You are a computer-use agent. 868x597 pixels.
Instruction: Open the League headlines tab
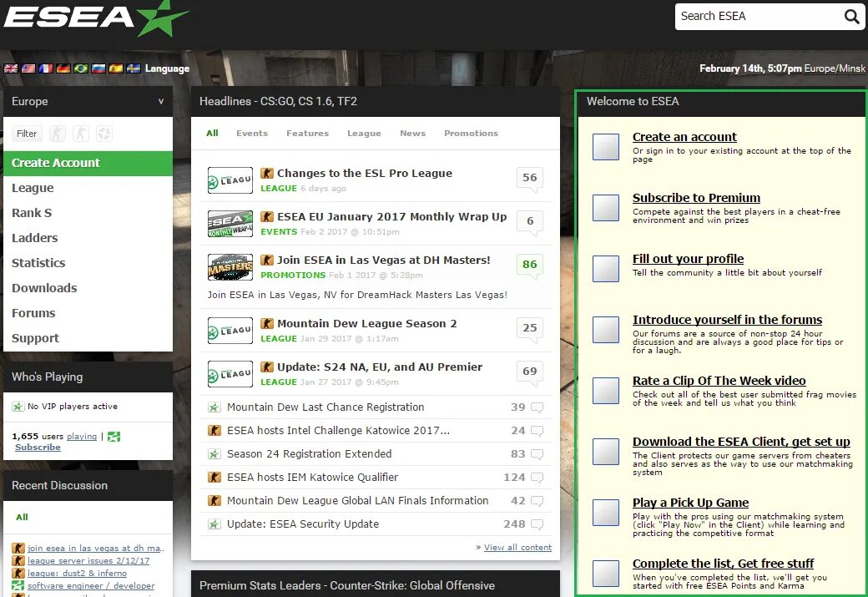coord(364,133)
